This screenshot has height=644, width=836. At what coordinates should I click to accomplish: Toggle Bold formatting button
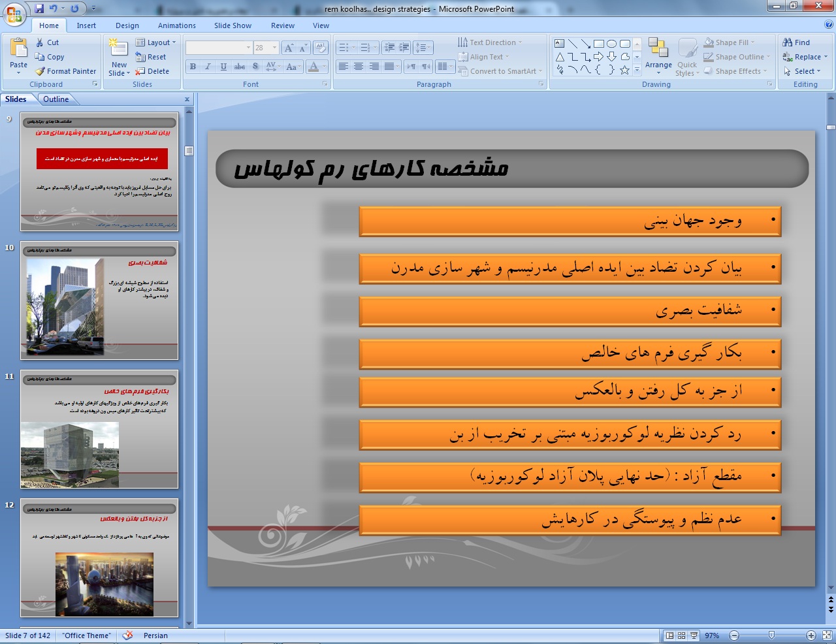click(193, 67)
